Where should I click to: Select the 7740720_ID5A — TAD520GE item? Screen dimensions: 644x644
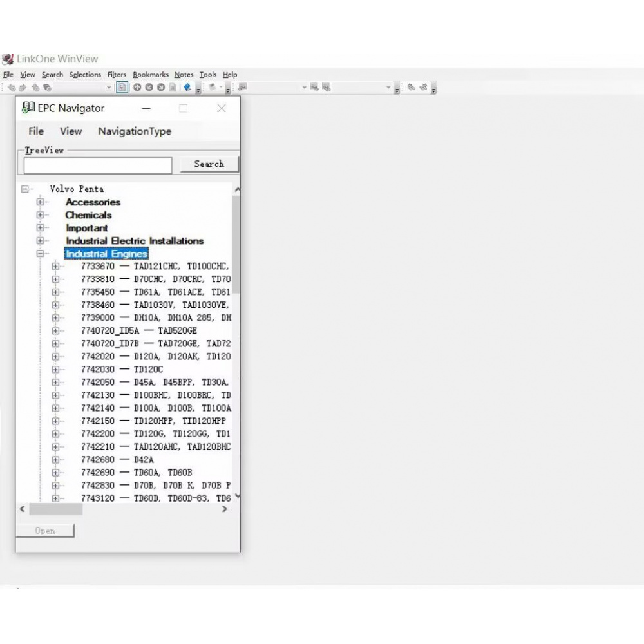click(x=138, y=331)
